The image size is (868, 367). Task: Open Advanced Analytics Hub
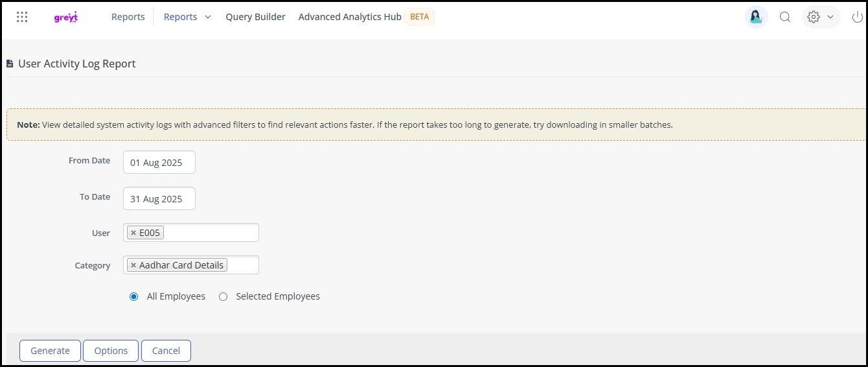coord(350,17)
